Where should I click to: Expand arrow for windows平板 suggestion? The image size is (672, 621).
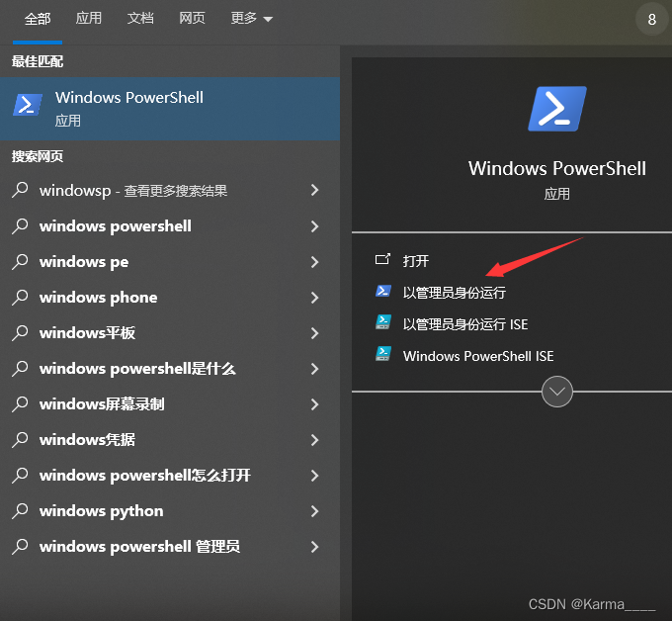[314, 333]
